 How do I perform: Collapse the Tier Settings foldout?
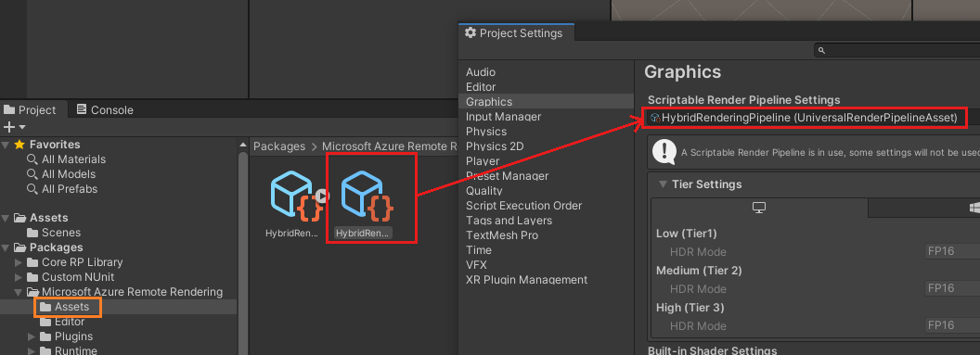[663, 184]
